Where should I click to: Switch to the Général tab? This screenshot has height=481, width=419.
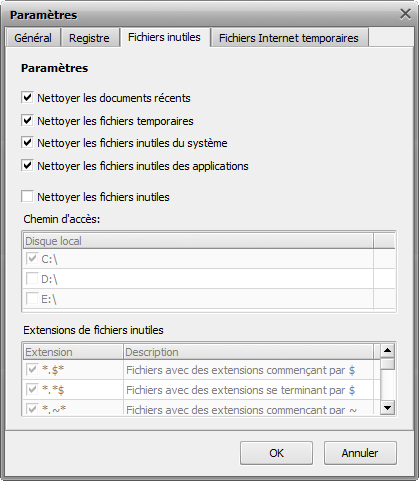point(33,38)
